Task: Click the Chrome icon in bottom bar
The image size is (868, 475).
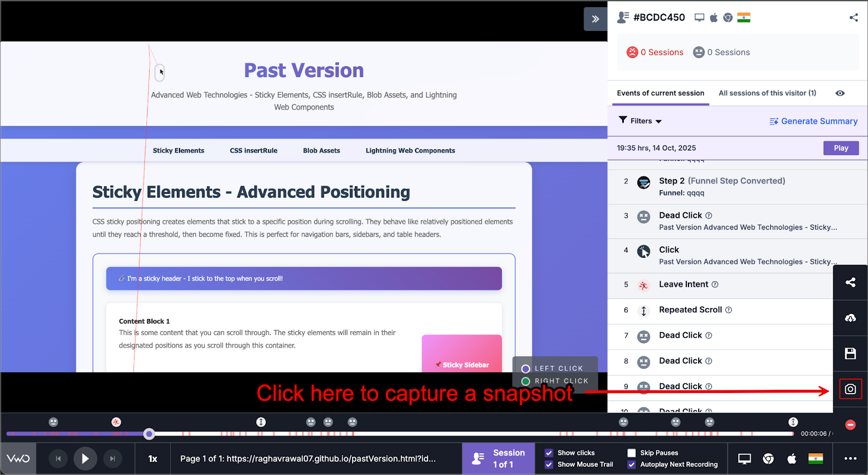Action: (x=768, y=459)
